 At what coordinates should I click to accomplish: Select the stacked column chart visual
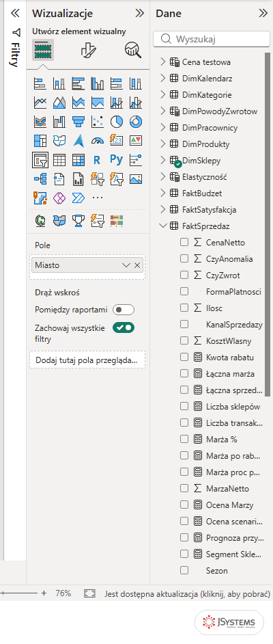(59, 83)
